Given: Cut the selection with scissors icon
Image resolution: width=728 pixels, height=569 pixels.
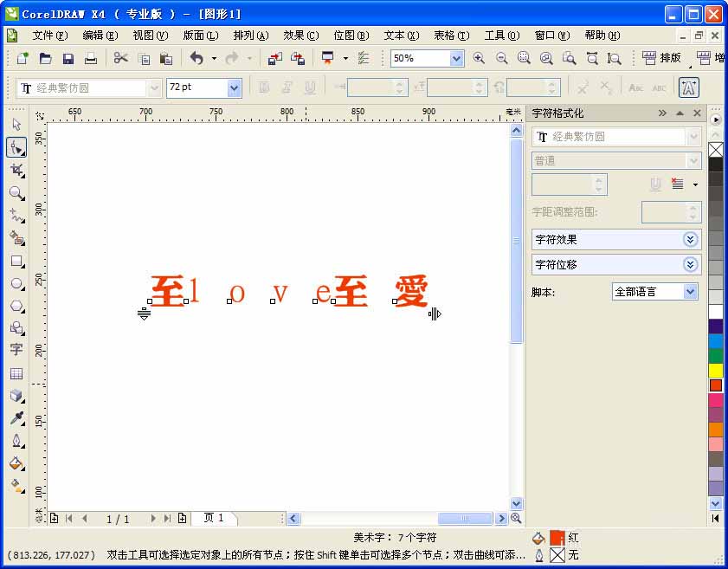Looking at the screenshot, I should (x=120, y=59).
